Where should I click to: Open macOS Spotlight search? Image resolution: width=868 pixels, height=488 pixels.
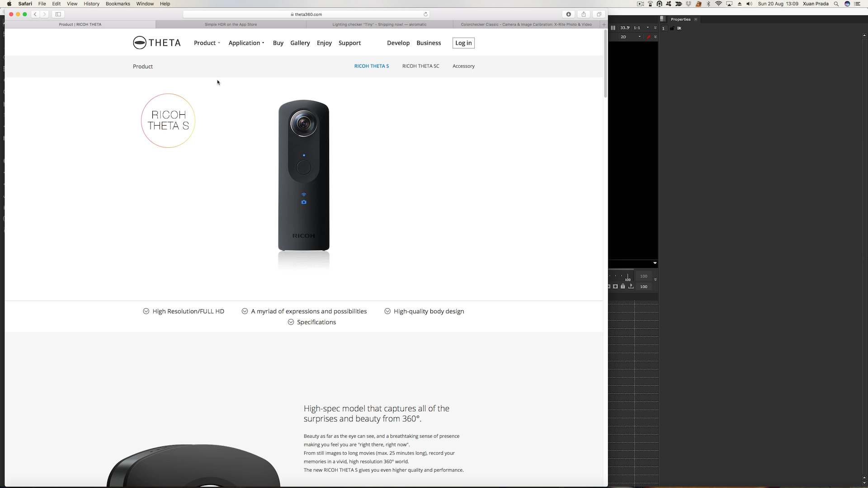tap(836, 4)
